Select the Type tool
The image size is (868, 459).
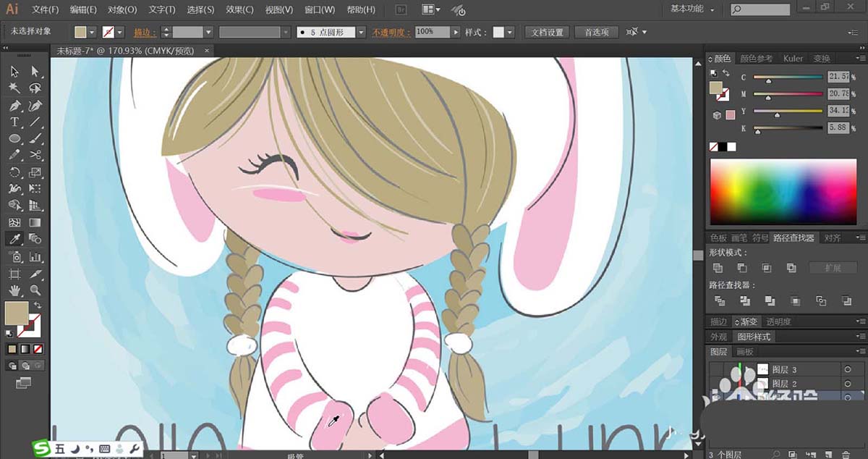pyautogui.click(x=14, y=122)
